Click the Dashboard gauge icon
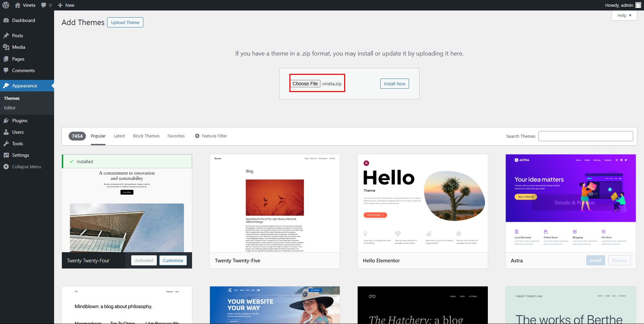 click(6, 20)
